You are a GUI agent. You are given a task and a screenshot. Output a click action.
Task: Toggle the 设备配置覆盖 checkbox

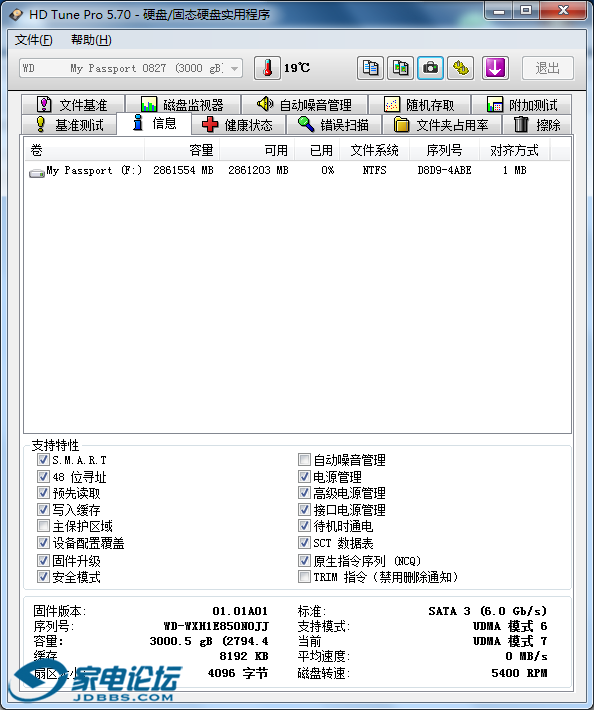(x=43, y=543)
